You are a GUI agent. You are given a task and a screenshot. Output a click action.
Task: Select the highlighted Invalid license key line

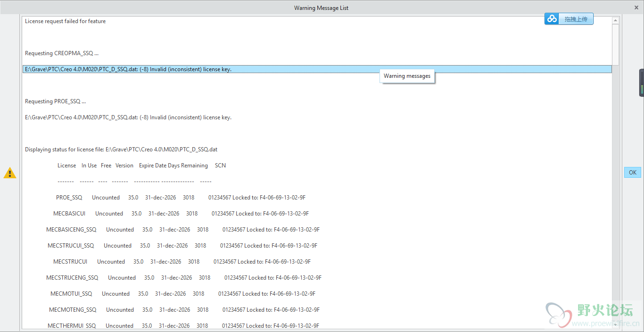[x=317, y=69]
